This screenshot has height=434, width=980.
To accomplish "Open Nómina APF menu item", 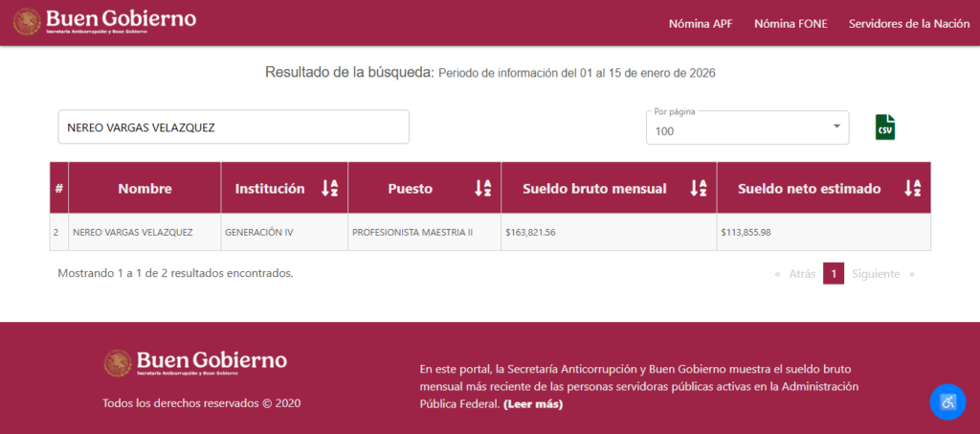I will [x=700, y=24].
